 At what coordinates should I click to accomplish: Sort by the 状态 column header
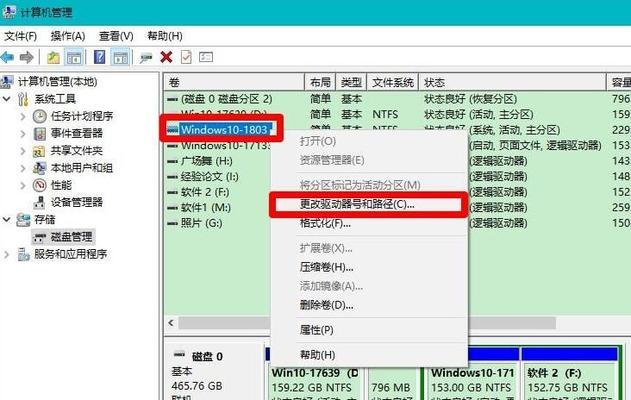tap(512, 82)
